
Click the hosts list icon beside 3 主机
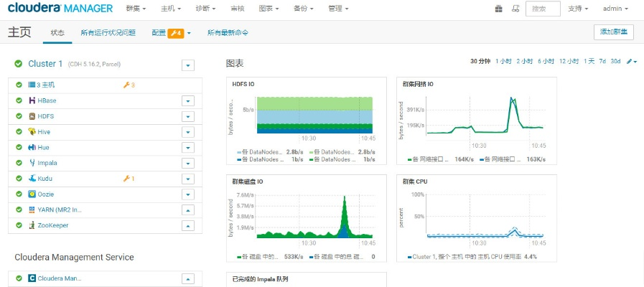[x=32, y=85]
